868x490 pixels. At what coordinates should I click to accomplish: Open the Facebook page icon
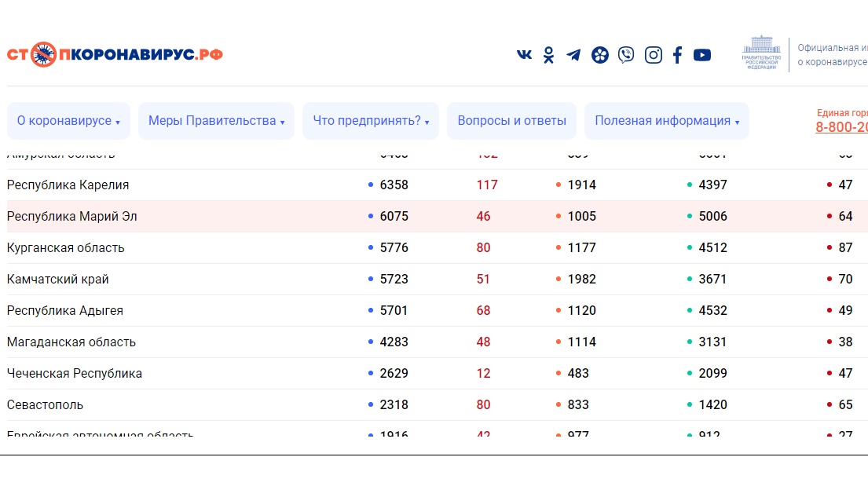676,54
